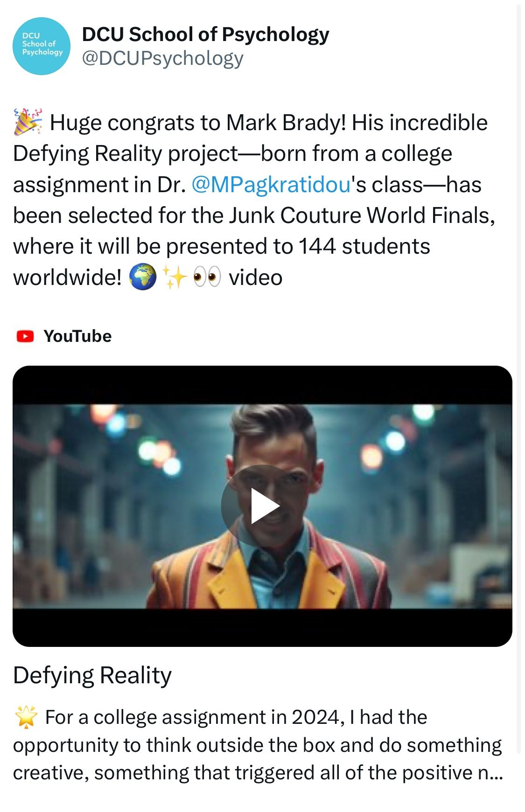
Task: Click the @DCUPsychology handle
Action: (x=162, y=58)
